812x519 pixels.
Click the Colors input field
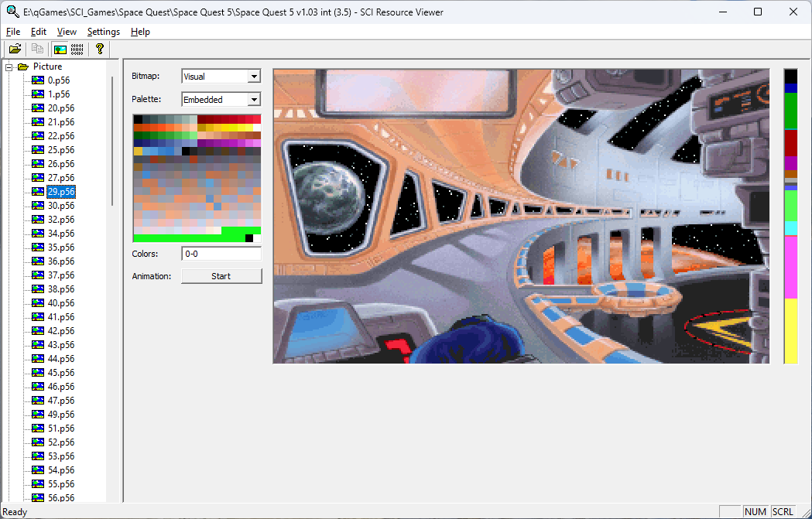click(221, 254)
